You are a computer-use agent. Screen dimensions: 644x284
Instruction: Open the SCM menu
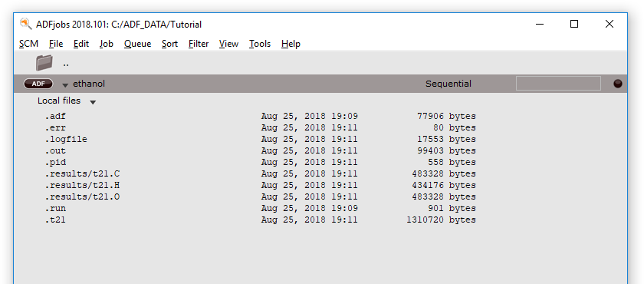tap(29, 44)
